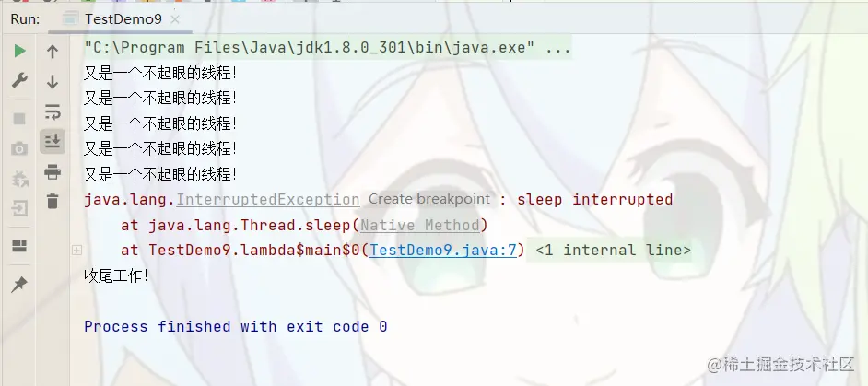This screenshot has height=386, width=868.
Task: Click Create breakpoint next to the exception
Action: coord(429,199)
